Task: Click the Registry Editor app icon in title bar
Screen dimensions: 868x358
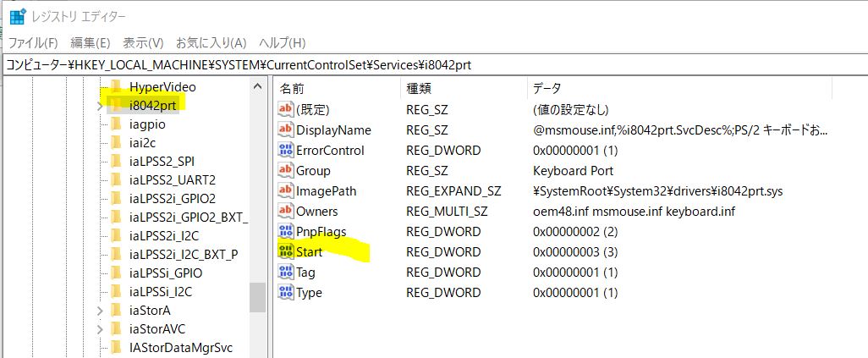Action: 17,16
